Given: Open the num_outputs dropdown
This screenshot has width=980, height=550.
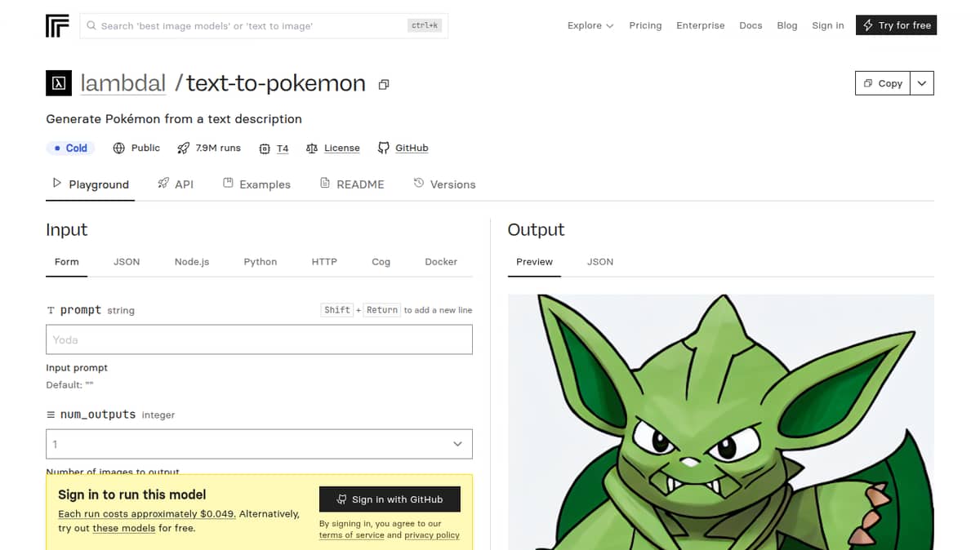Looking at the screenshot, I should click(259, 444).
